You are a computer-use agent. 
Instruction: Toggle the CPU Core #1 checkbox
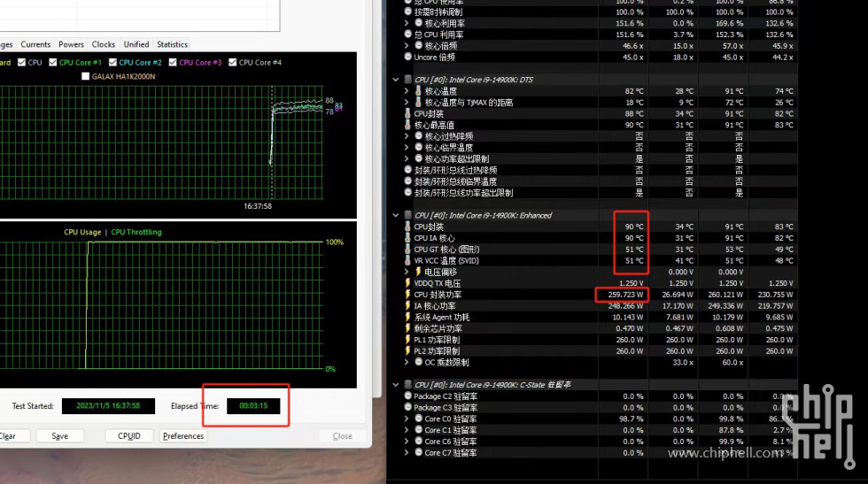coord(52,63)
